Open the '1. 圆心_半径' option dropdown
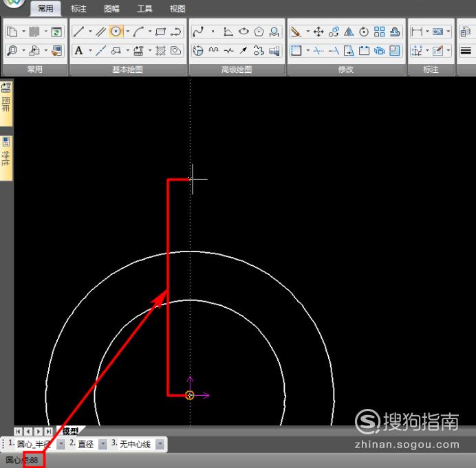The width and height of the screenshot is (476, 468). tap(61, 445)
